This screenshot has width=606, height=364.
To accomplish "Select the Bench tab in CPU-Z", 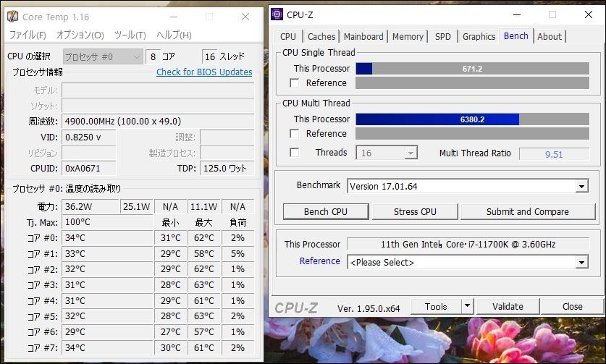I will point(516,36).
